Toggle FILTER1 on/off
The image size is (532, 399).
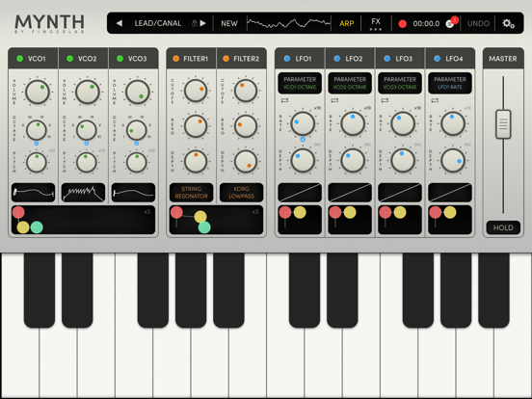(175, 59)
